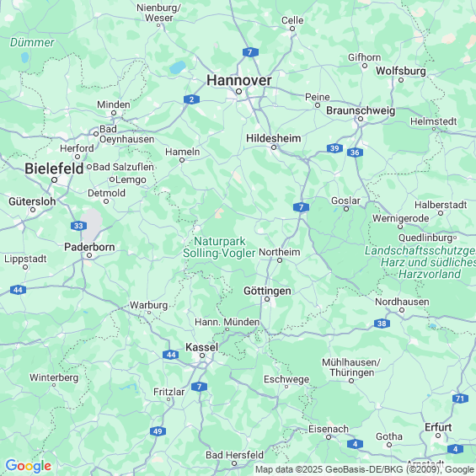Open Naturpark Solling-Vogler label
The height and width of the screenshot is (476, 476).
219,247
